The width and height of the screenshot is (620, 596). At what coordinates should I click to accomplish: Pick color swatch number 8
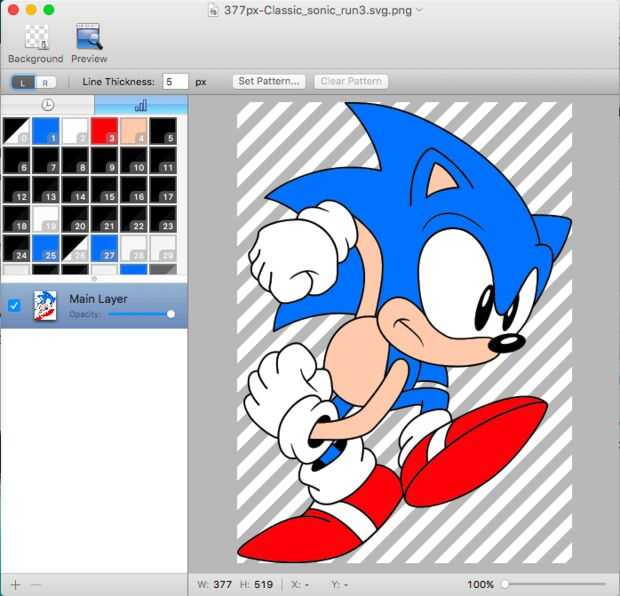coord(75,160)
